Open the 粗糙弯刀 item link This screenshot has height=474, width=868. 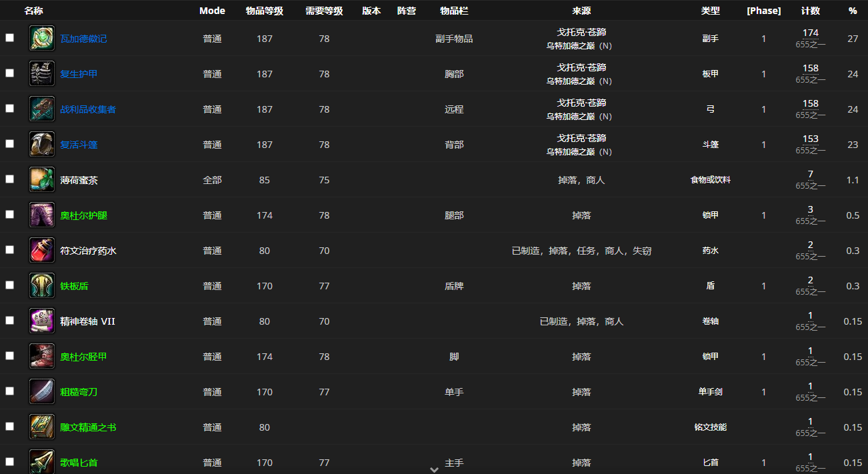coord(79,392)
